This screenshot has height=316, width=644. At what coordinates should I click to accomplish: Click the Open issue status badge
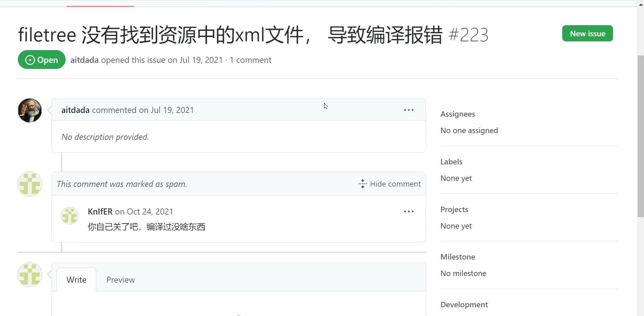click(x=41, y=60)
